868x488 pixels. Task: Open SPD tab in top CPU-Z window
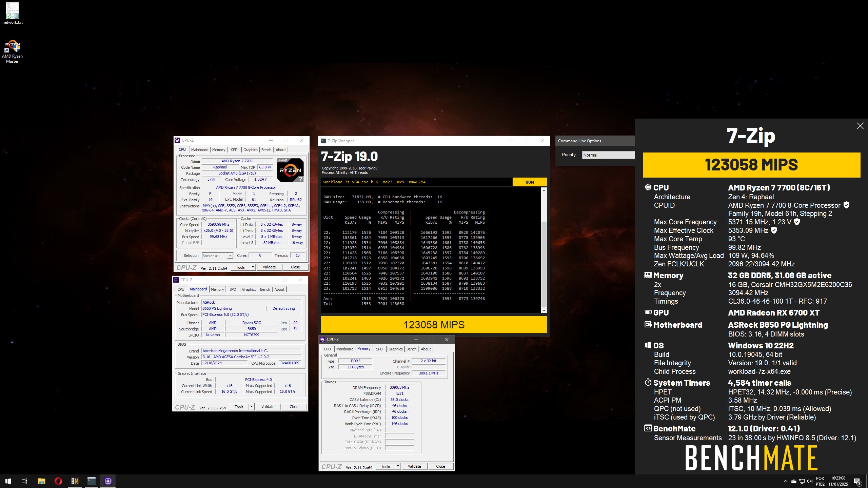coord(234,150)
